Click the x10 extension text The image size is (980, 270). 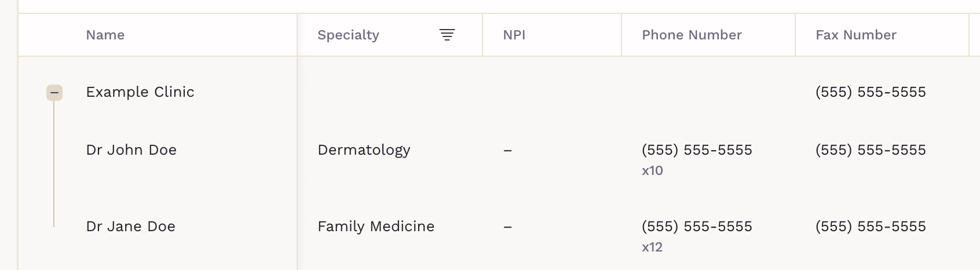652,171
